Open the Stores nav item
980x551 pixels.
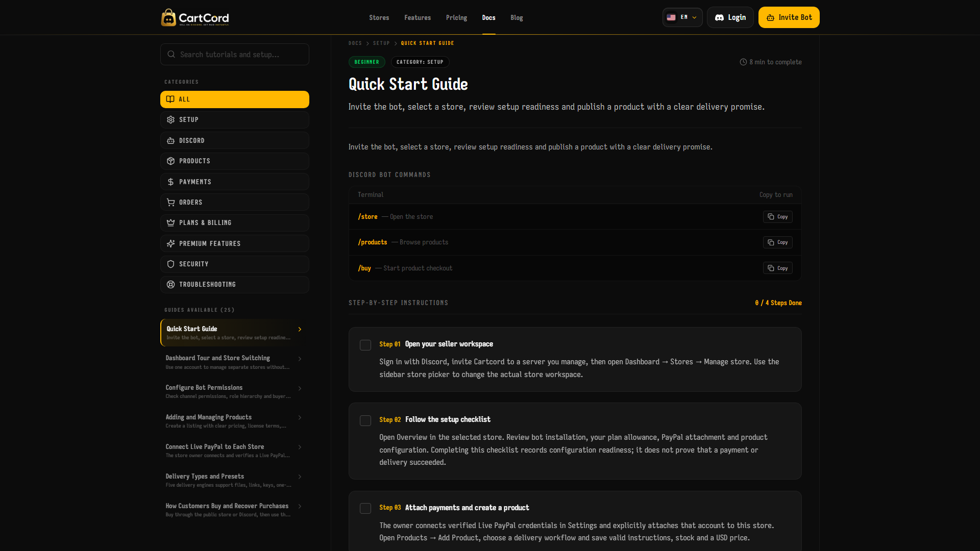379,18
